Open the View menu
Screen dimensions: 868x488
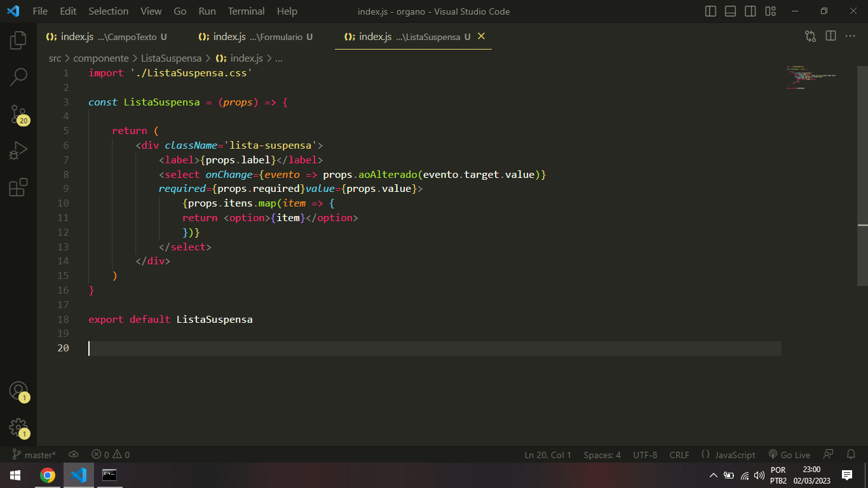click(x=151, y=11)
